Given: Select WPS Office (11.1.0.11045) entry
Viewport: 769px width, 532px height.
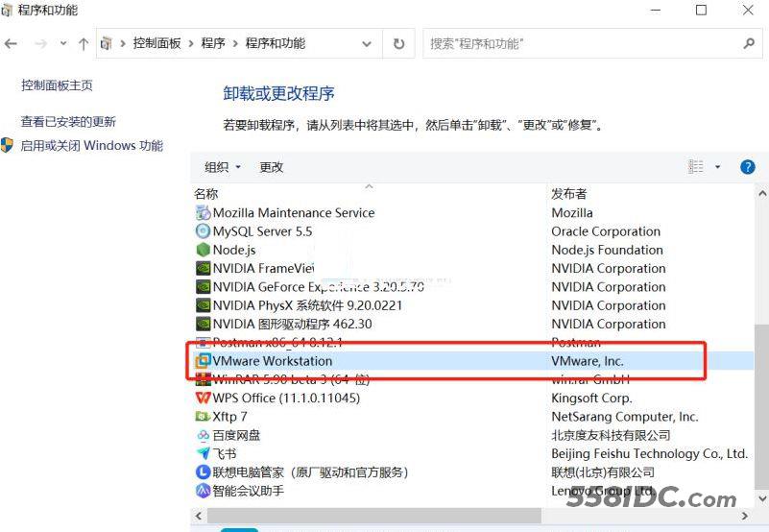Looking at the screenshot, I should tap(286, 398).
